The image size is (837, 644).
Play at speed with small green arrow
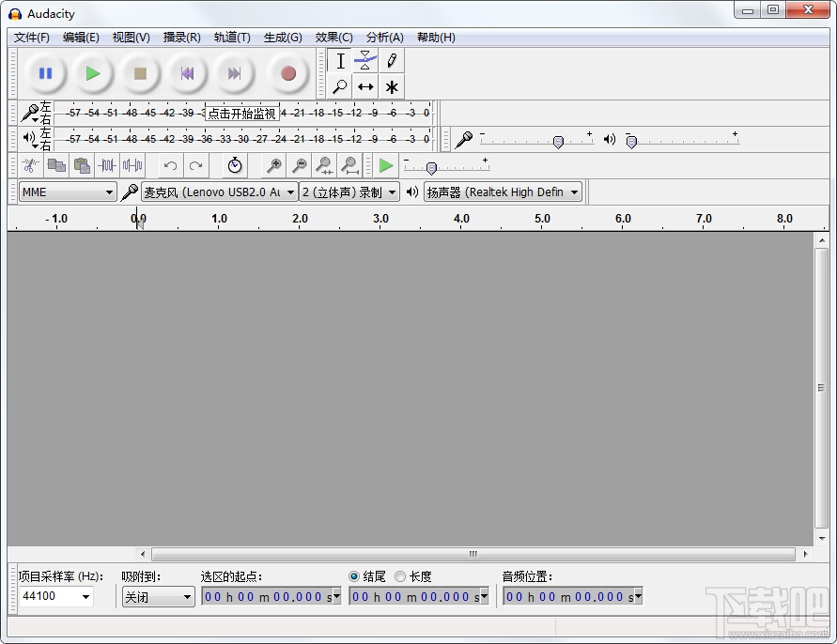(x=386, y=166)
